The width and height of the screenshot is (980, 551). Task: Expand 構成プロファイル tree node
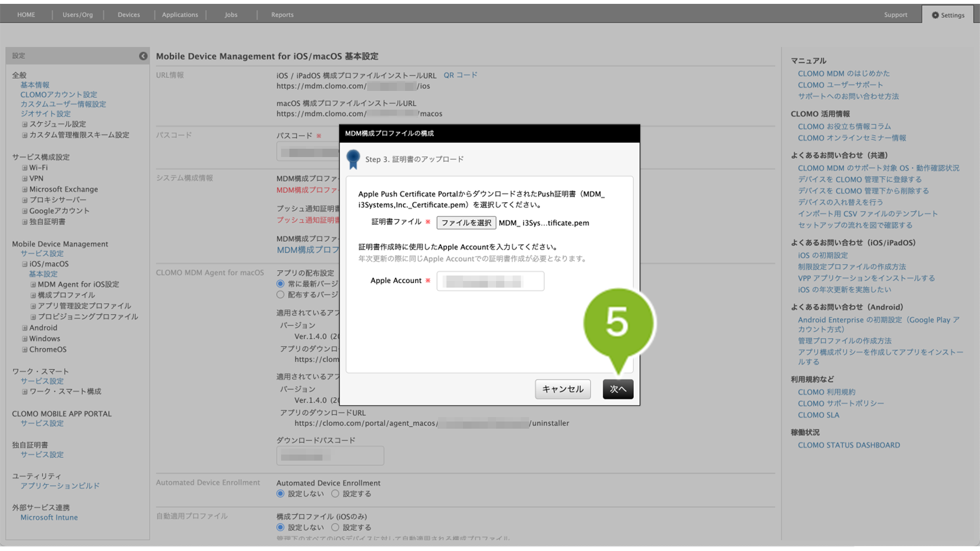33,295
